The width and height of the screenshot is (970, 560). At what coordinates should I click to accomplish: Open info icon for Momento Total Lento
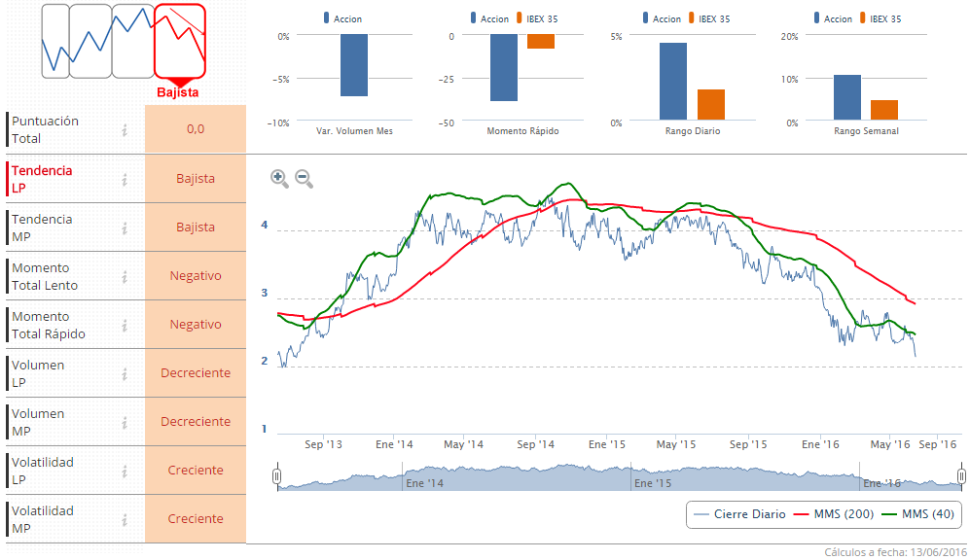pyautogui.click(x=125, y=276)
